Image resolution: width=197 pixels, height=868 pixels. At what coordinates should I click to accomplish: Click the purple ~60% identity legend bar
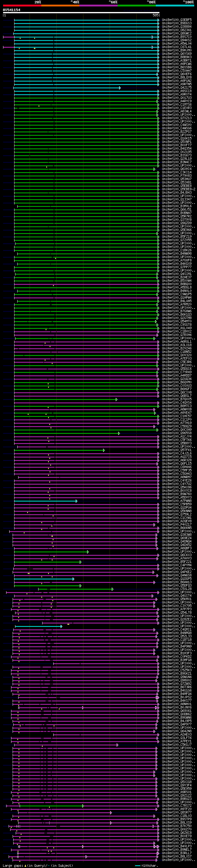(x=99, y=6)
